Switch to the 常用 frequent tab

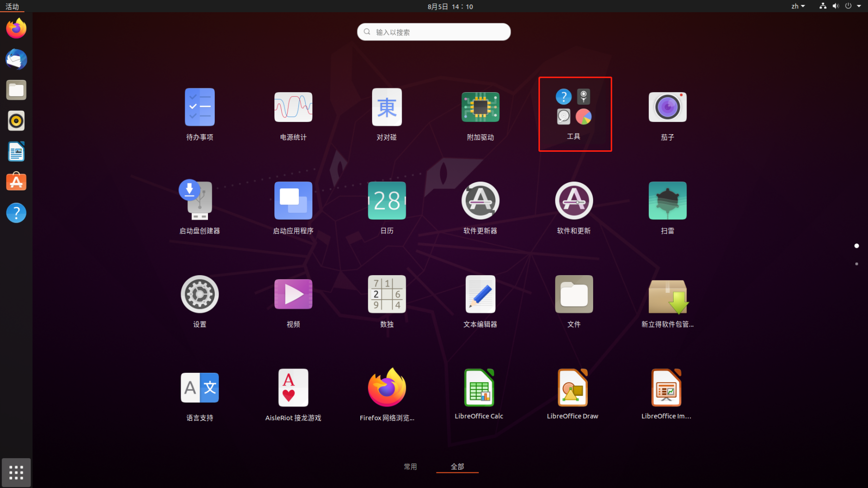(x=410, y=467)
